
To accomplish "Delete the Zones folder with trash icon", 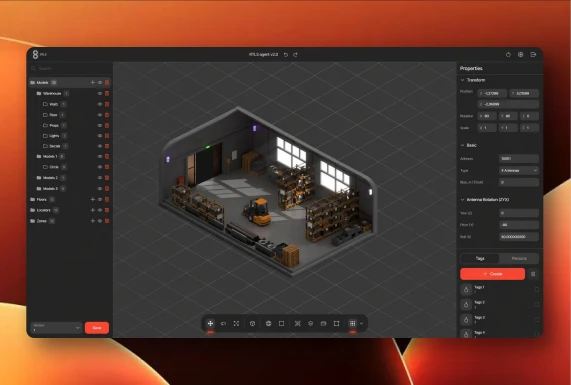I will click(x=107, y=221).
